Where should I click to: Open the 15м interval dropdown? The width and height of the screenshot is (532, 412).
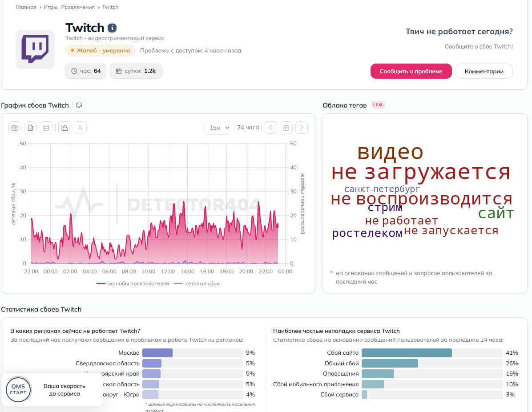218,128
